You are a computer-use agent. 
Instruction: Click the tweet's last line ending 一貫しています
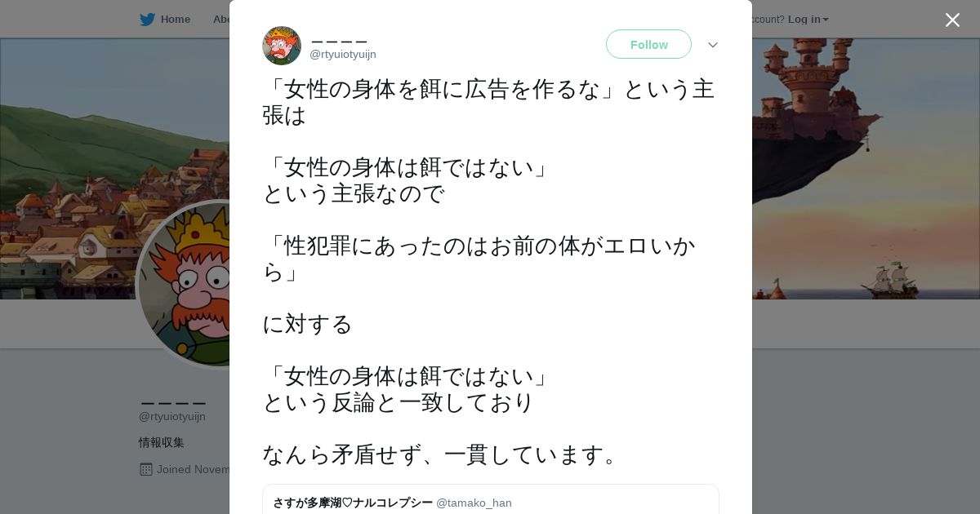tap(441, 454)
